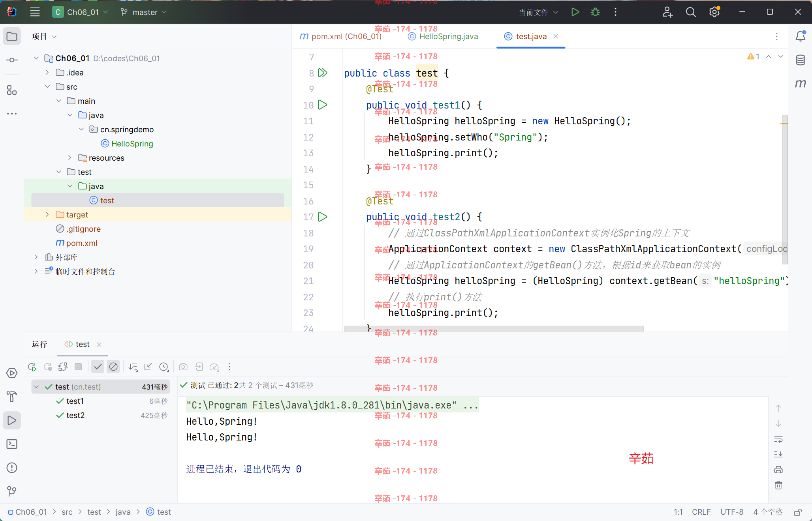Start debugging with the bug icon

pyautogui.click(x=595, y=12)
